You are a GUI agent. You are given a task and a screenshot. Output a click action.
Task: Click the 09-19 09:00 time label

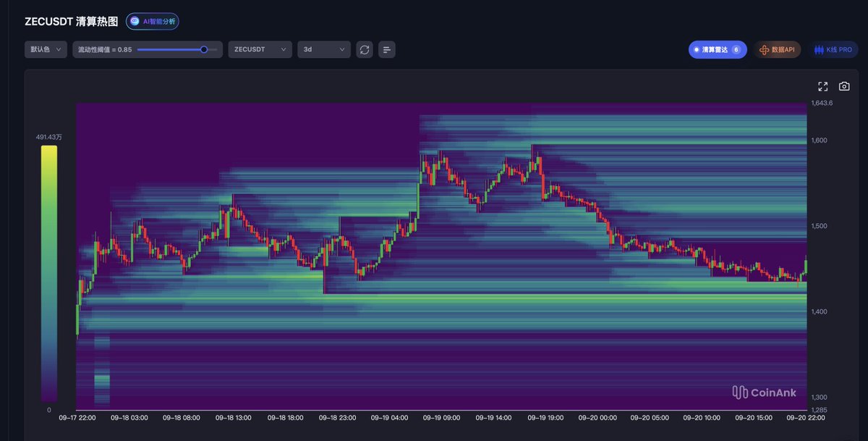442,418
